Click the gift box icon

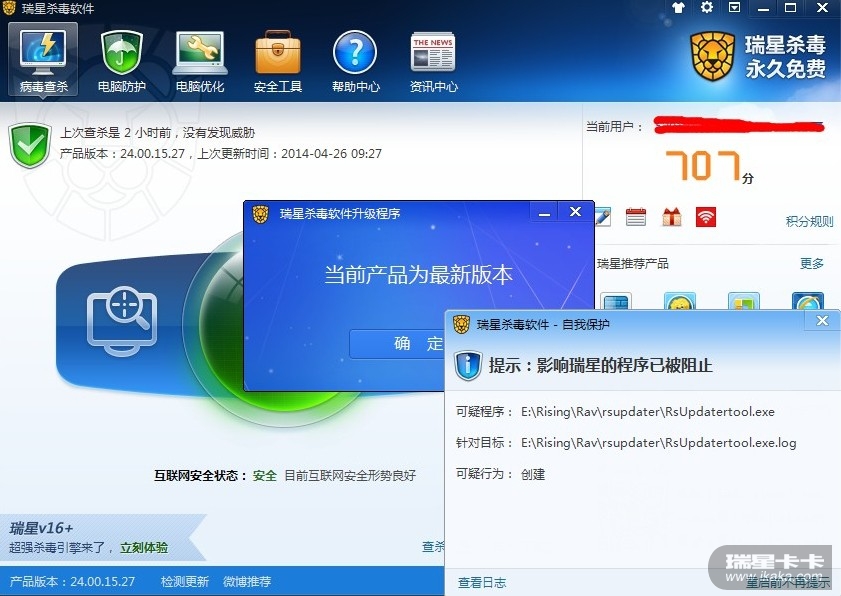(672, 217)
